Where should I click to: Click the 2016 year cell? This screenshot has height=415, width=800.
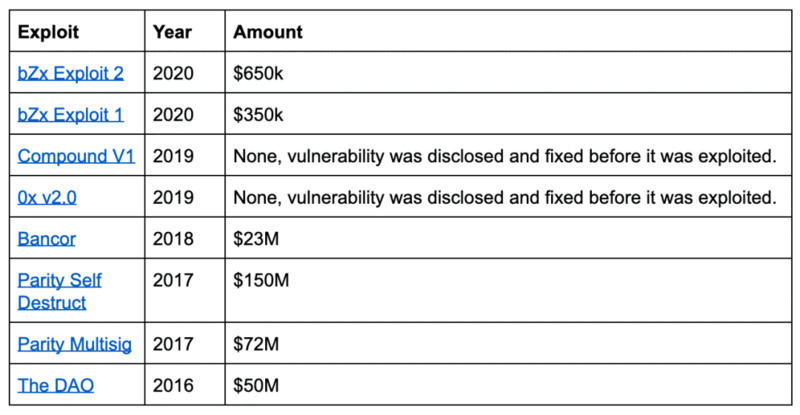(172, 385)
